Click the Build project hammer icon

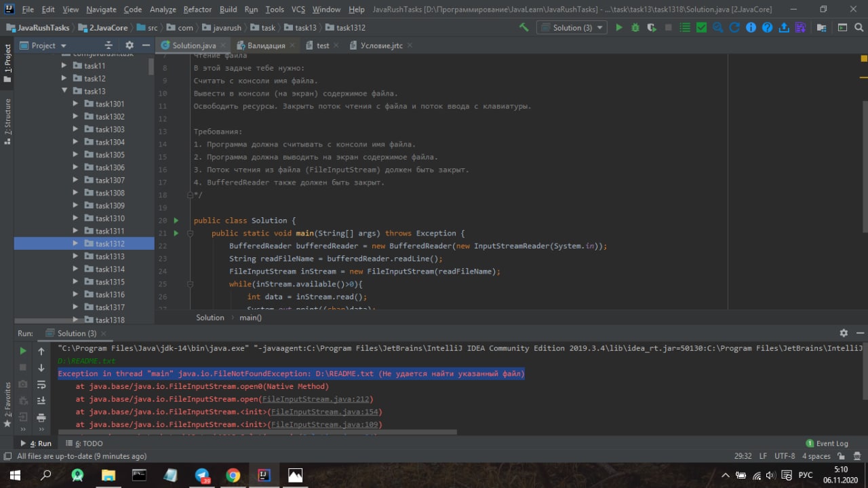[x=524, y=28]
